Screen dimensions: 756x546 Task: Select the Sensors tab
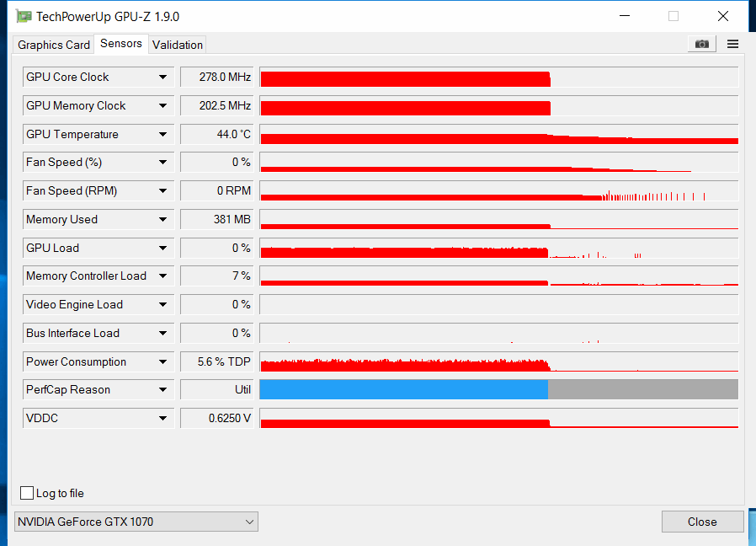tap(121, 44)
